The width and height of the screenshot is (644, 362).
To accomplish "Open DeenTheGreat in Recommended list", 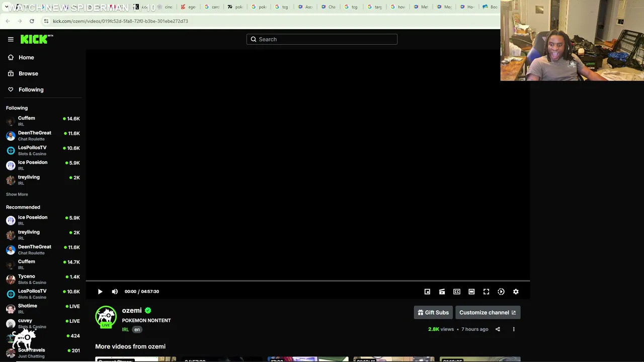I will [43, 249].
